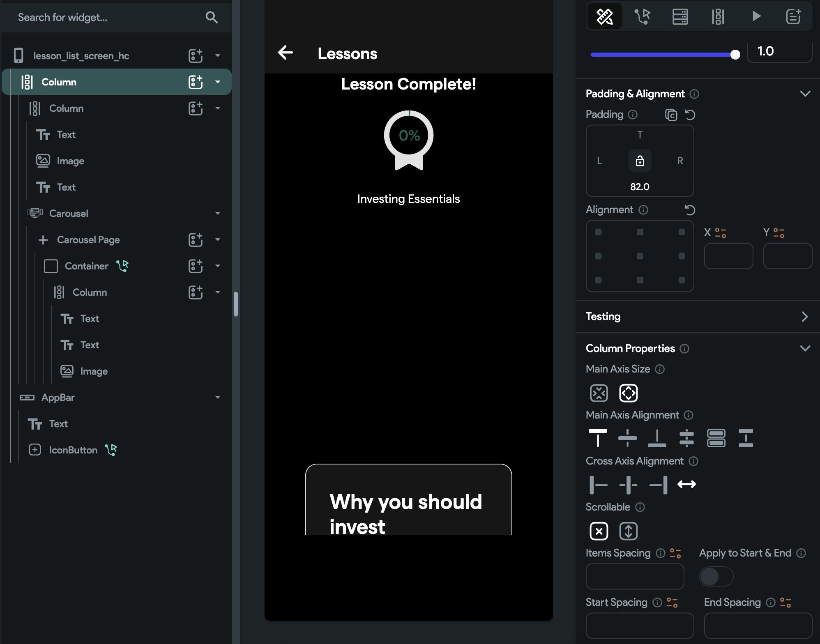Select main axis alignment center icon
The image size is (820, 644).
627,438
